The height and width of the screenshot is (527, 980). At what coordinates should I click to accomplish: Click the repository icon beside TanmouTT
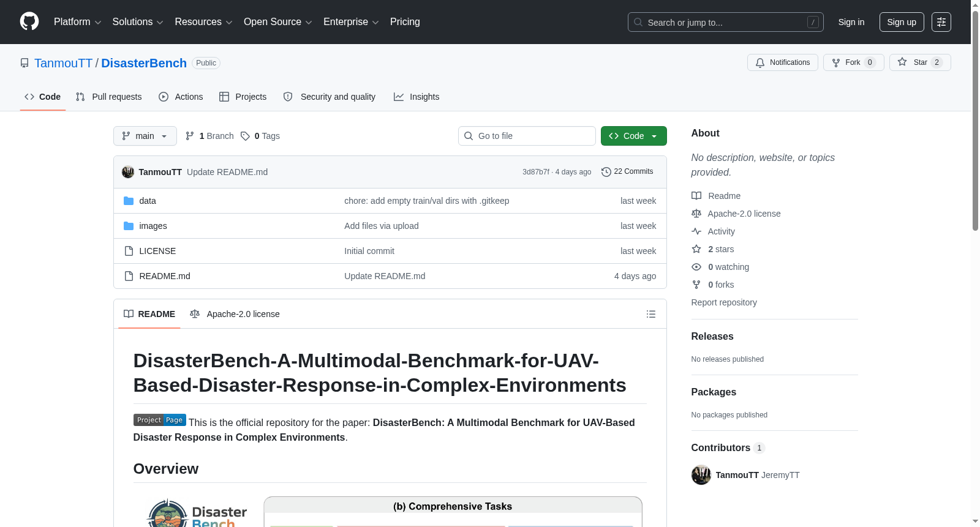(24, 63)
